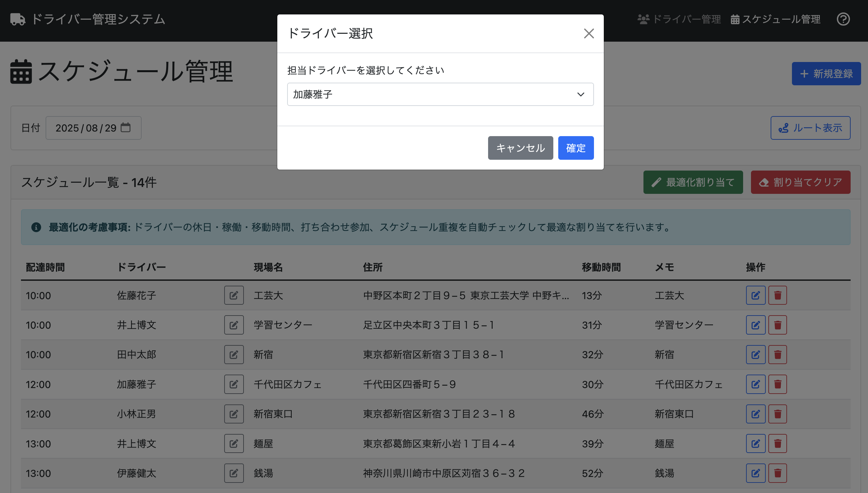Run 最適化割り当て optimization

[693, 182]
